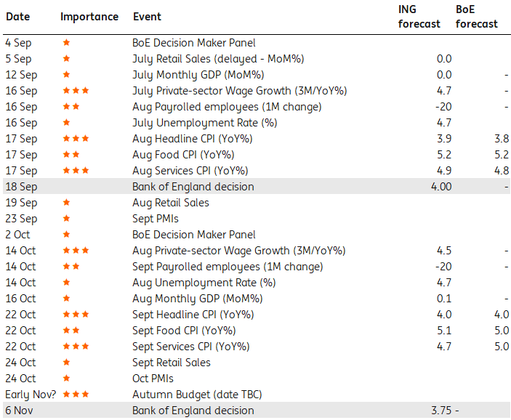Click the 3.75 forecast value for 6 Nov

440,411
